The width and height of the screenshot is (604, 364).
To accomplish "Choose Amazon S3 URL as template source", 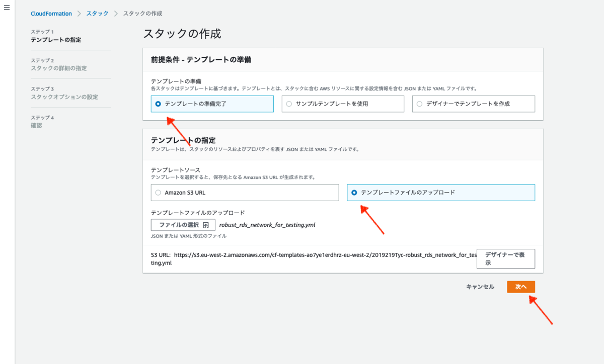I will 245,193.
